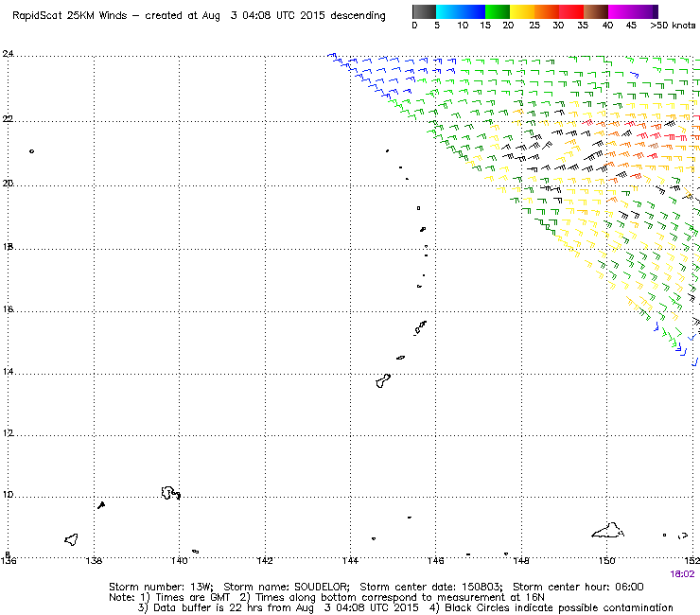The height and width of the screenshot is (615, 700).
Task: Click the '146' longitude axis label
Action: click(436, 560)
